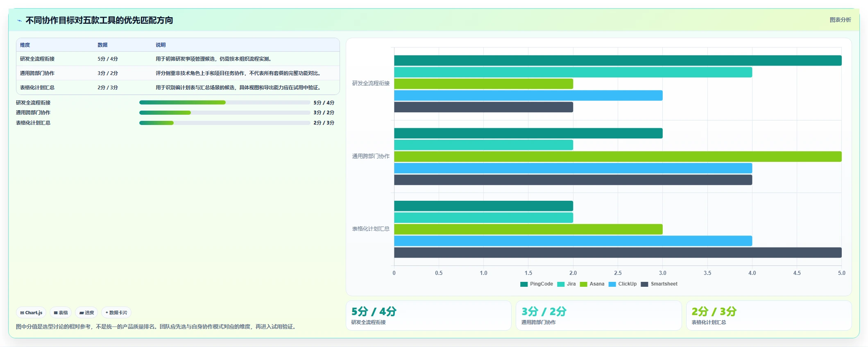Select the 进度 chip
Viewport: 868px width, 347px height.
(86, 313)
